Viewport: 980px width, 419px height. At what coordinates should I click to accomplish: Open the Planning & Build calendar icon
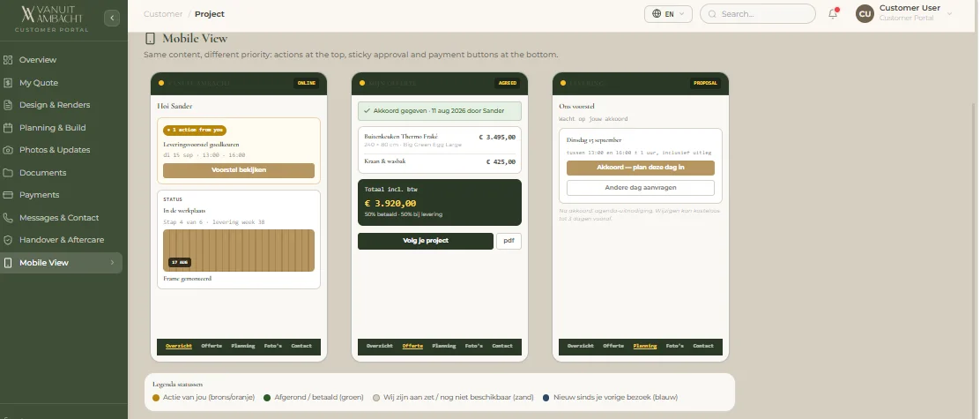tap(8, 128)
